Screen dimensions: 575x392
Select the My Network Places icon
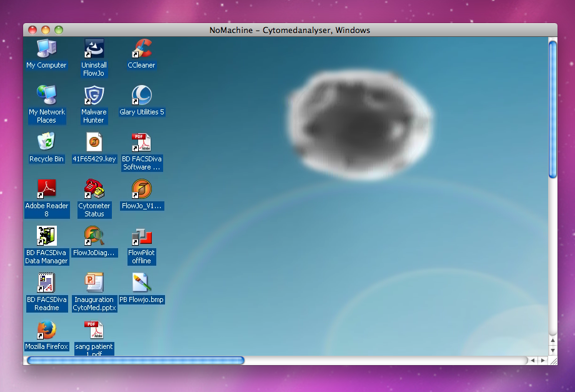point(47,95)
